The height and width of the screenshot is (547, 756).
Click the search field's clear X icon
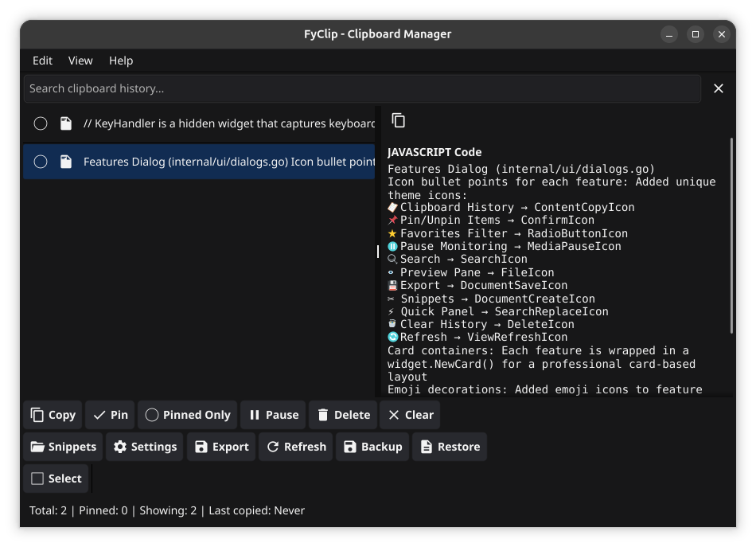tap(719, 88)
